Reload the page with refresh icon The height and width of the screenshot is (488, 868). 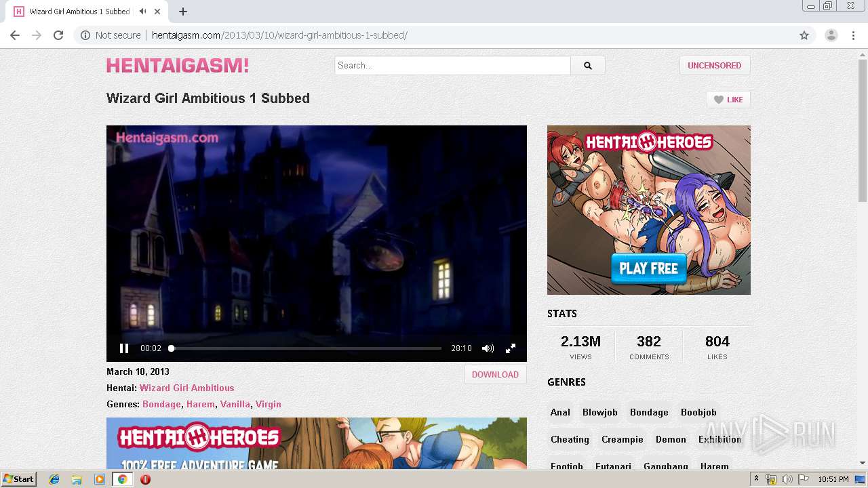tap(58, 35)
